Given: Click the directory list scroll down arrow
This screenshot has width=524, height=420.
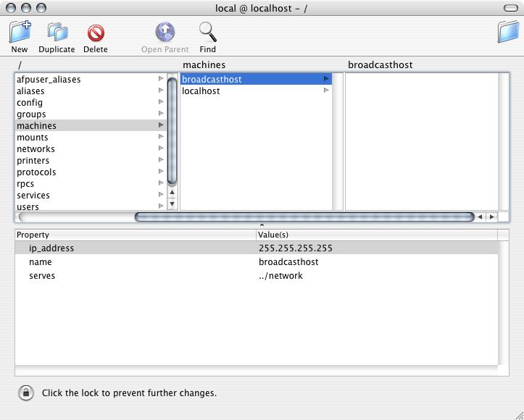Looking at the screenshot, I should pos(172,204).
